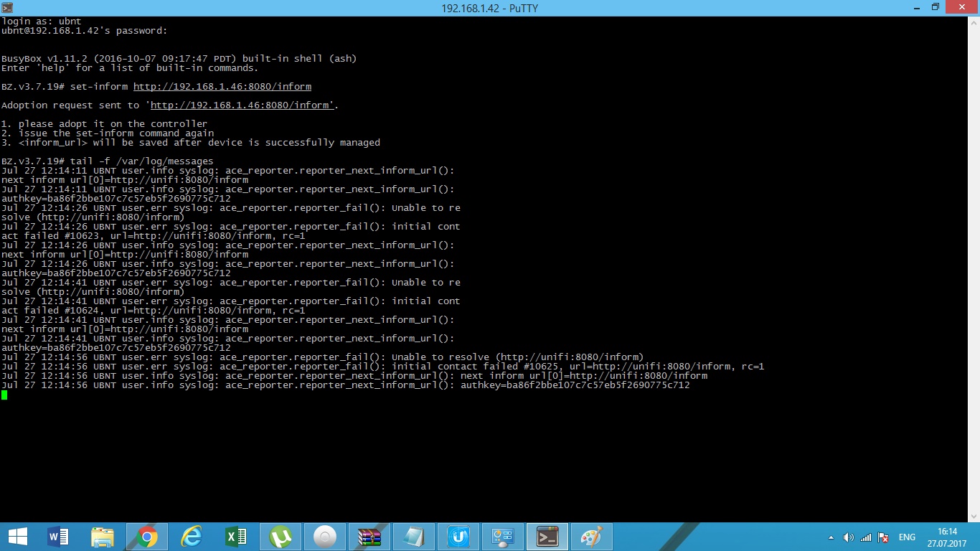Open Internet Explorer from the taskbar
Screen dimensions: 980x551
(x=192, y=537)
